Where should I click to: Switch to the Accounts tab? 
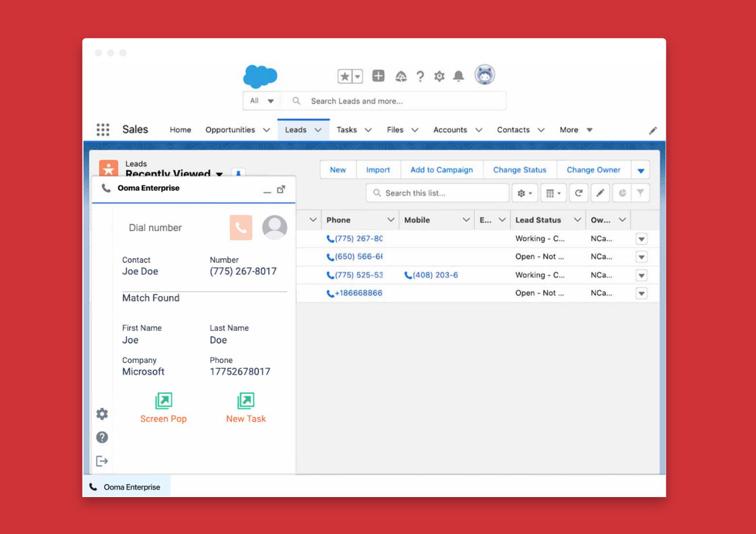pyautogui.click(x=450, y=130)
